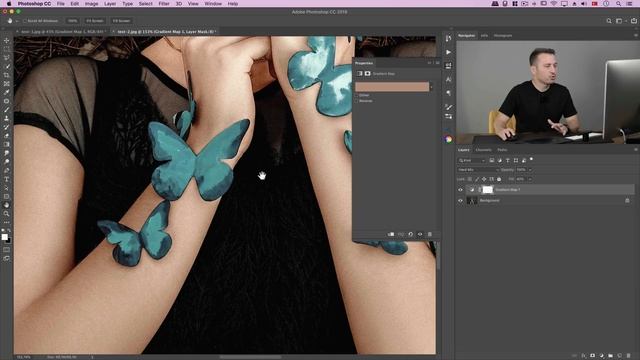The width and height of the screenshot is (640, 360).
Task: Enable the Reverse checkbox
Action: point(356,101)
